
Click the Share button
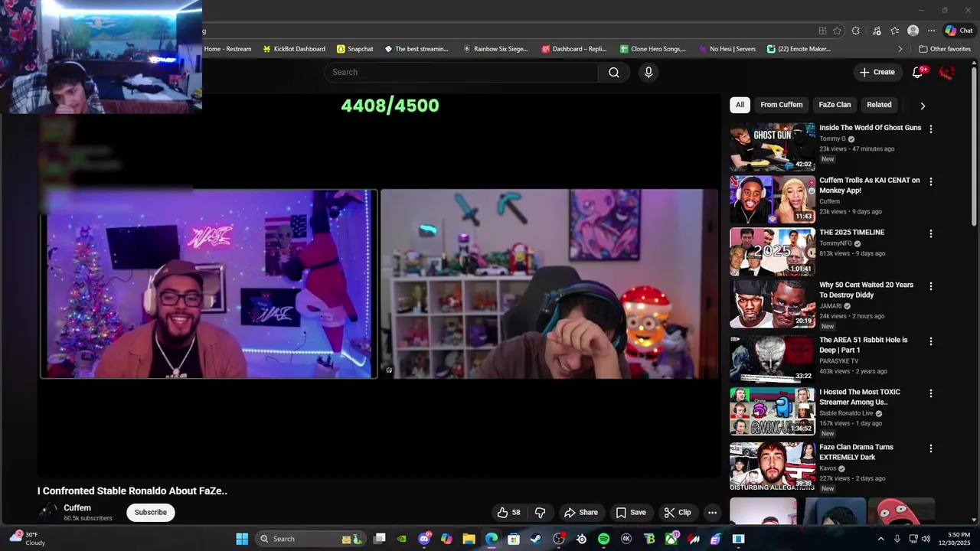580,513
